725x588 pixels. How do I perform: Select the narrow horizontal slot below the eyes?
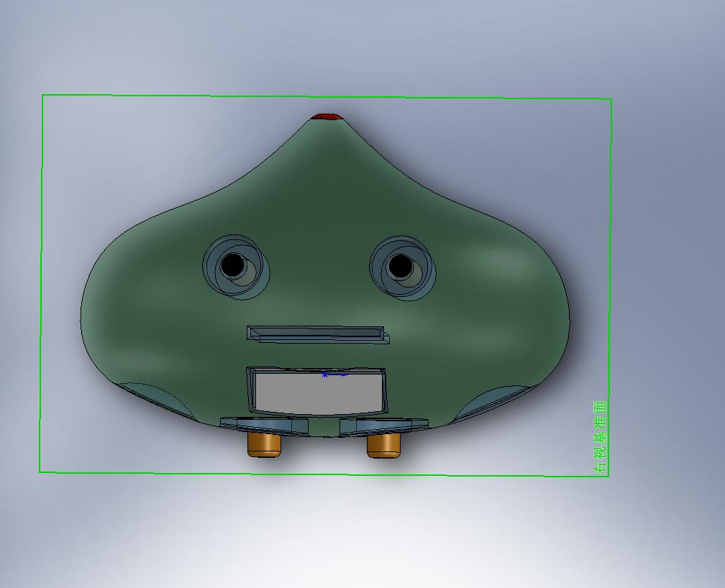(x=318, y=334)
